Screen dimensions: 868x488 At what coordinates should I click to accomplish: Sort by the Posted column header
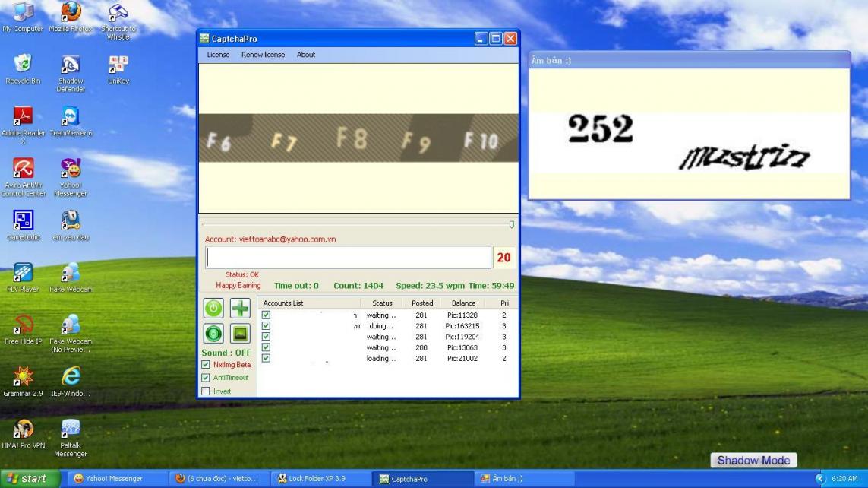422,303
